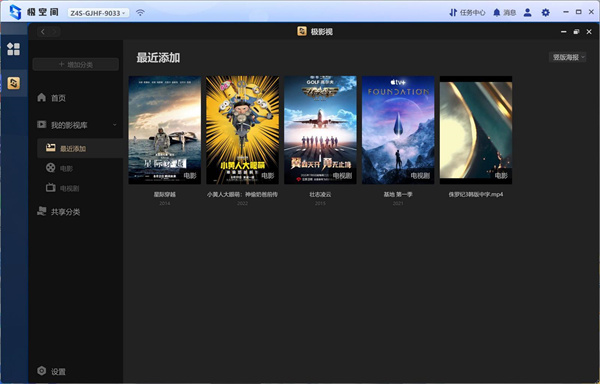The image size is (600, 384).
Task: Click the 设置 hexagon gear icon
Action: tap(41, 371)
